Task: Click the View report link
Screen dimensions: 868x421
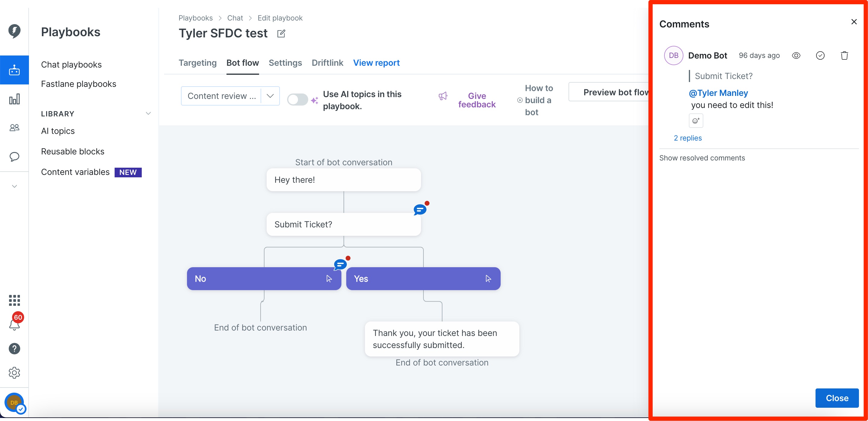Action: 376,63
